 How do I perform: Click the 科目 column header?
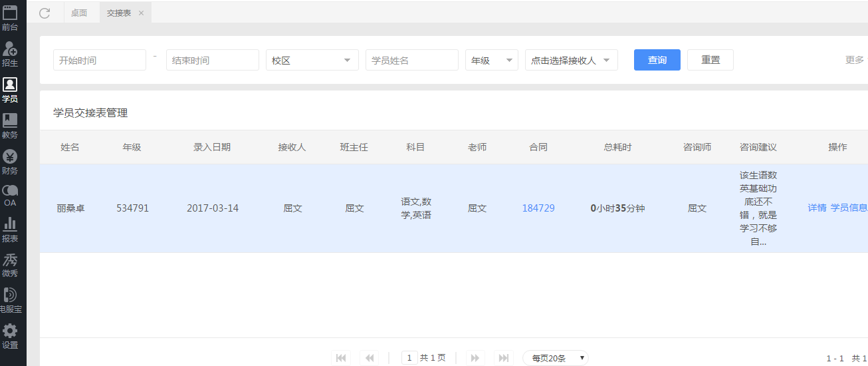(x=416, y=147)
